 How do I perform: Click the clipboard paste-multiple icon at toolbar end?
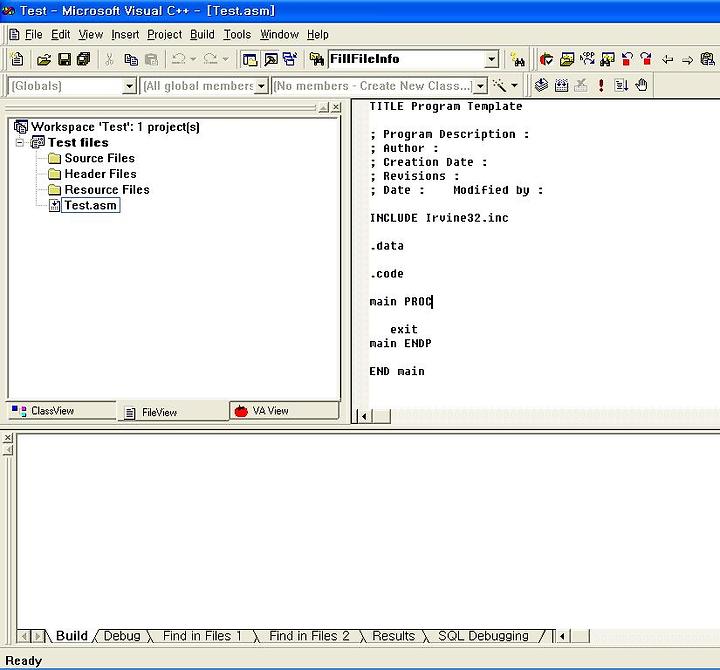(707, 59)
